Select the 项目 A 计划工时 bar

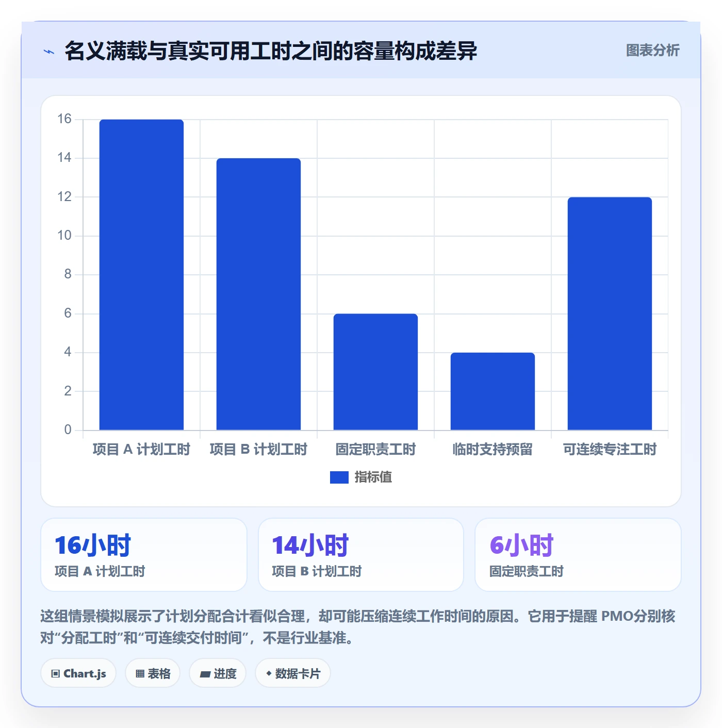(141, 275)
